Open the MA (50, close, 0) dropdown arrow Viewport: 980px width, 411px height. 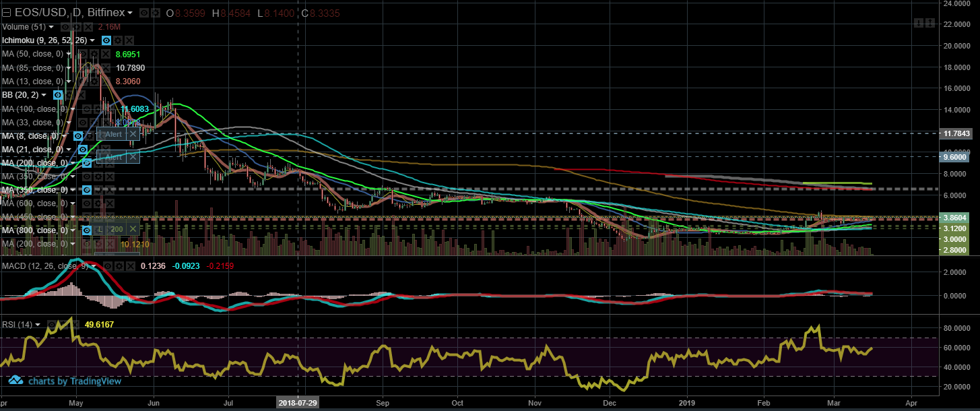pos(69,54)
